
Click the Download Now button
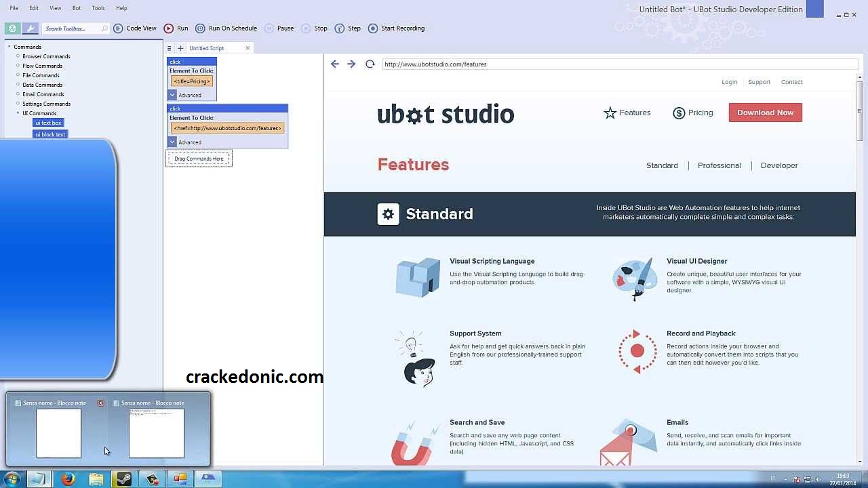coord(765,113)
